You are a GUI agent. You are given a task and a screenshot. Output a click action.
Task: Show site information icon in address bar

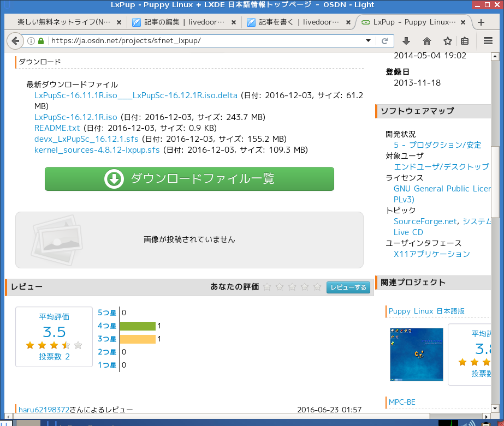[31, 41]
